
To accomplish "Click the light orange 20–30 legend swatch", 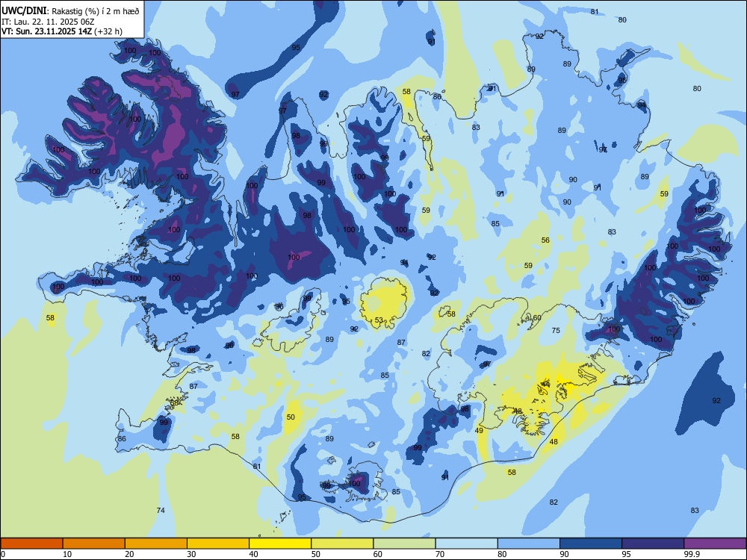I will (x=156, y=544).
